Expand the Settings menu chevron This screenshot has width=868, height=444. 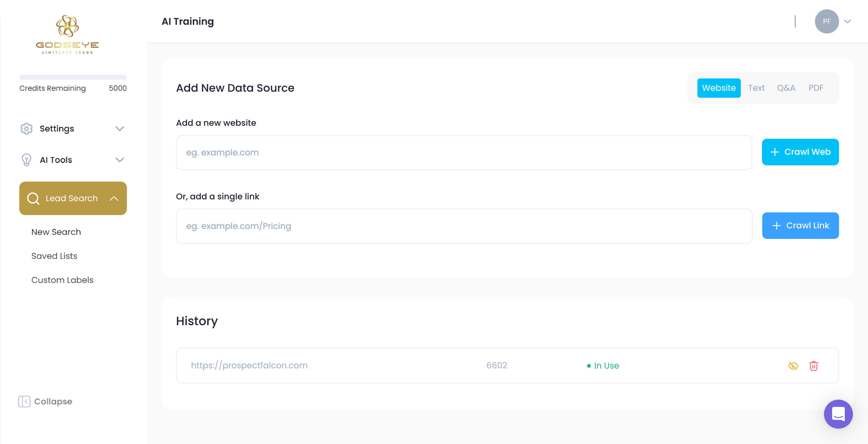pos(120,128)
